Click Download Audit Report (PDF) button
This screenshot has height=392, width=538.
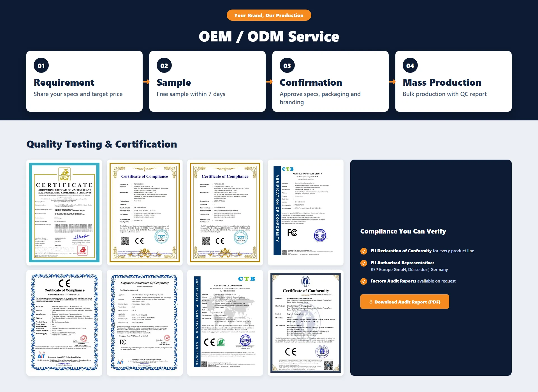coord(405,302)
